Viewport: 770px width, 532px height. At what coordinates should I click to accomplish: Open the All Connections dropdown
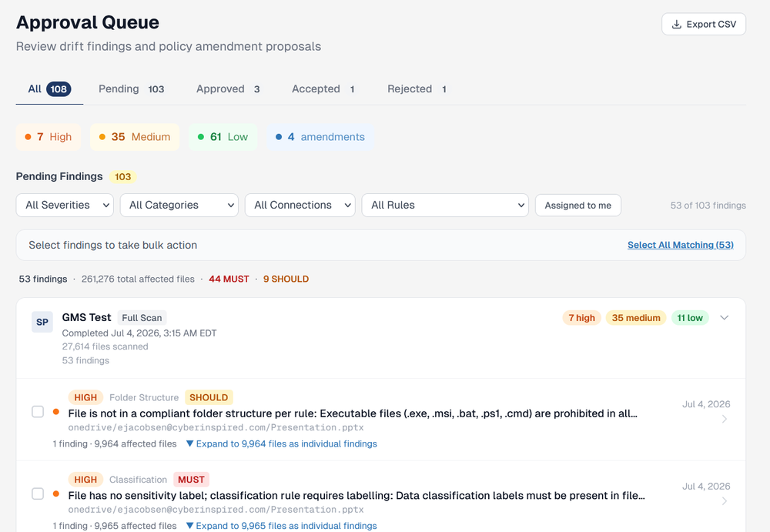(x=300, y=205)
